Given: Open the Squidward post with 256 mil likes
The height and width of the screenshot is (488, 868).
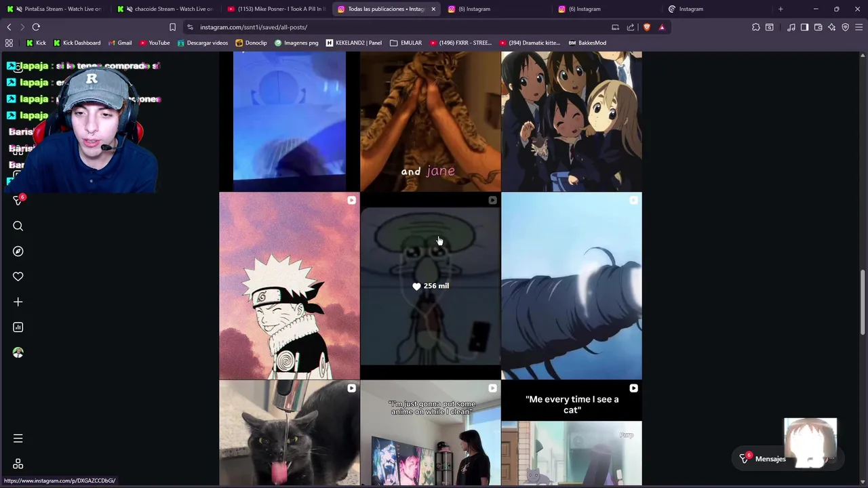Looking at the screenshot, I should 431,286.
